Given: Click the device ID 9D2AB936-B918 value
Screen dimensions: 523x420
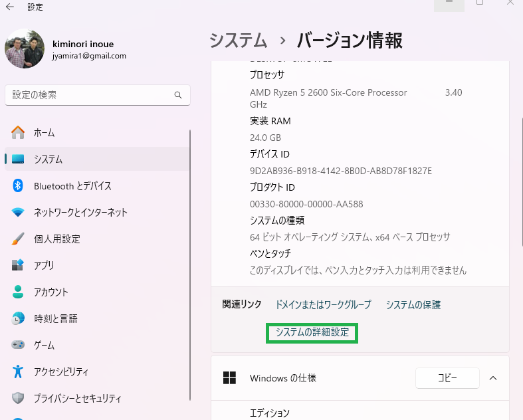Looking at the screenshot, I should point(340,171).
